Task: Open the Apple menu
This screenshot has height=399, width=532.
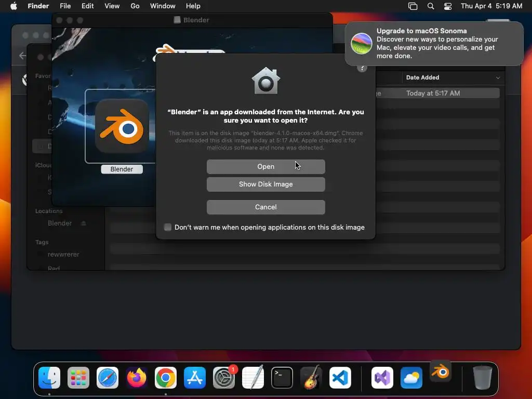Action: point(14,6)
